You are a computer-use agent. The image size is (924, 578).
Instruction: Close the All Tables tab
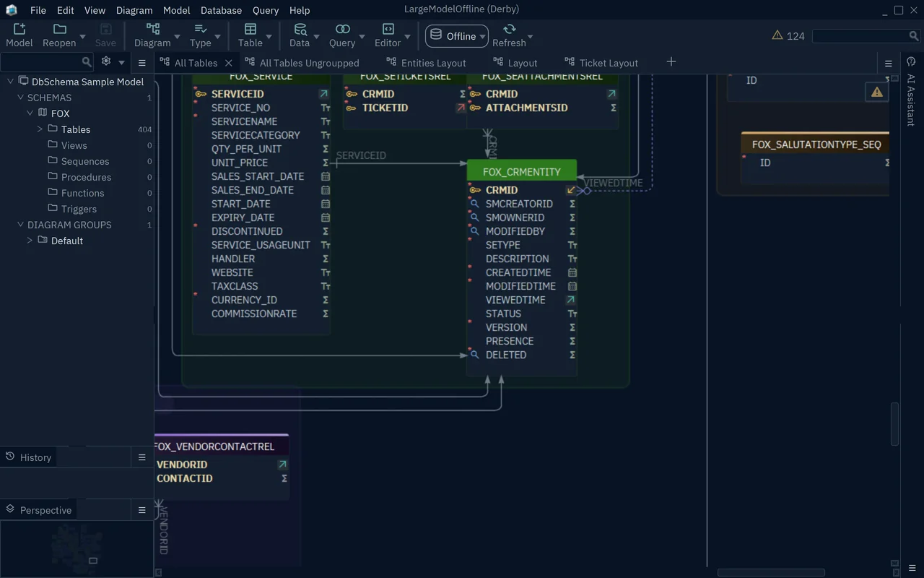(229, 63)
